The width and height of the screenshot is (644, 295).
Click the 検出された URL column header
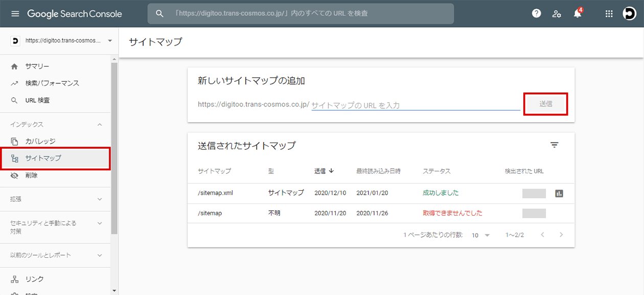[x=524, y=171]
